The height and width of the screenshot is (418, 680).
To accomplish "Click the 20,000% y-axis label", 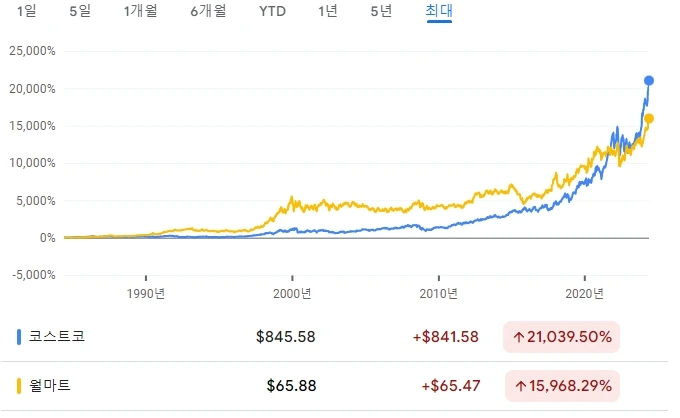I will click(x=33, y=89).
